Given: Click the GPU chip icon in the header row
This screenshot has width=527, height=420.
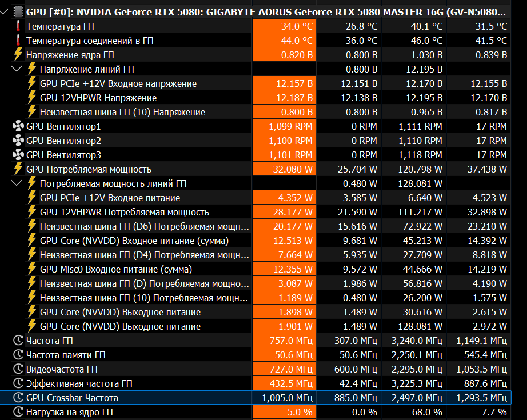Looking at the screenshot, I should [x=18, y=12].
